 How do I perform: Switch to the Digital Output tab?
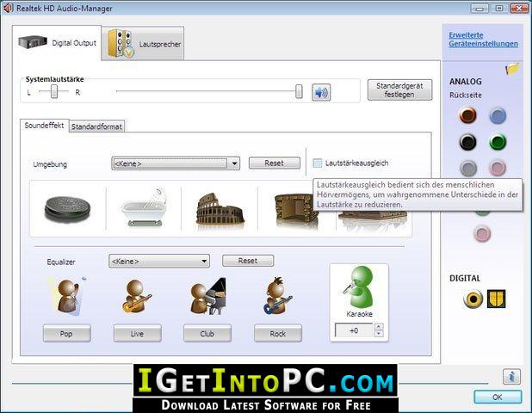[x=57, y=43]
